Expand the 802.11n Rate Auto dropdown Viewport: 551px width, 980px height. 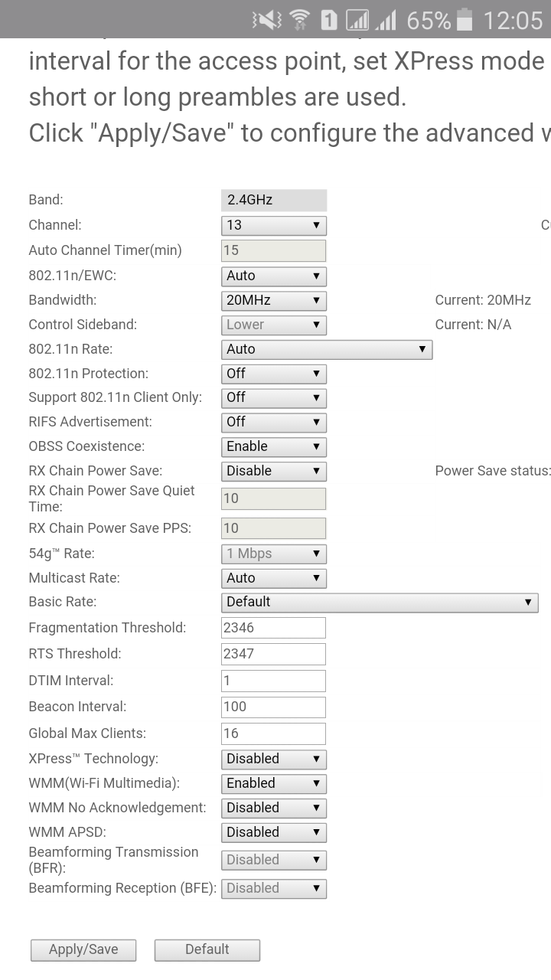click(x=327, y=349)
